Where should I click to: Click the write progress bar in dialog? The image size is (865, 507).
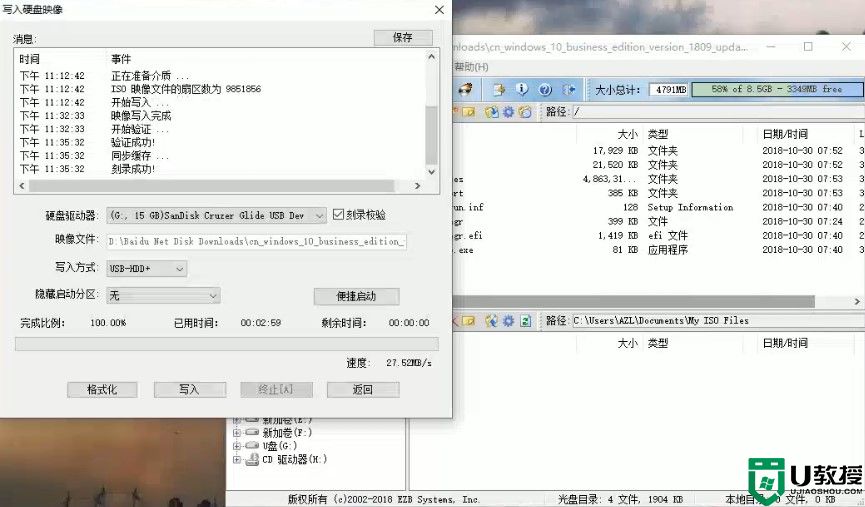point(227,344)
